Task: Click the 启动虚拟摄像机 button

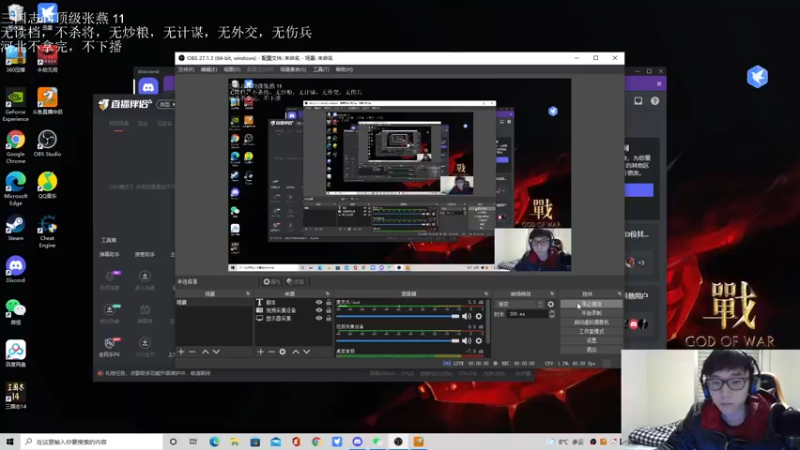Action: click(x=591, y=322)
